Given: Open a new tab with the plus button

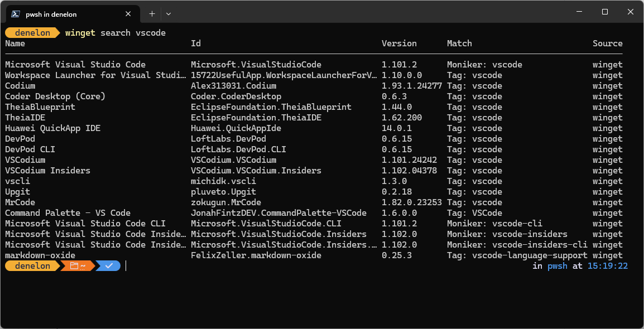Looking at the screenshot, I should [x=152, y=13].
